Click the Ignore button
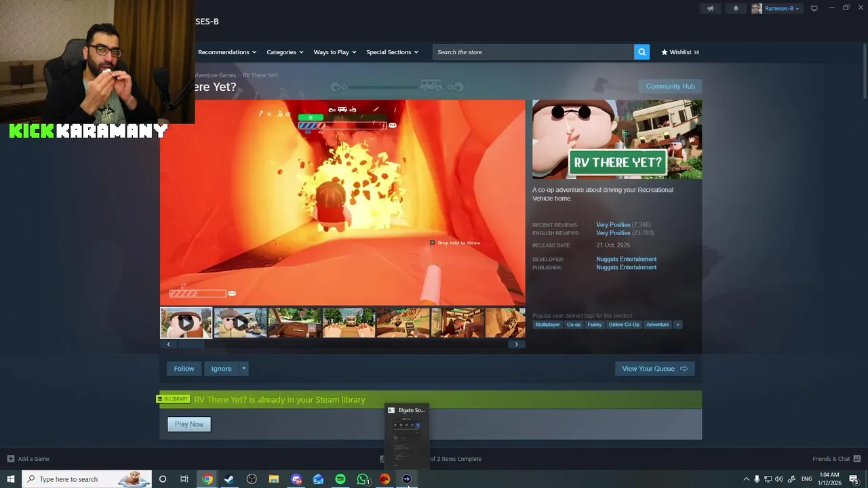The height and width of the screenshot is (488, 868). coord(221,369)
